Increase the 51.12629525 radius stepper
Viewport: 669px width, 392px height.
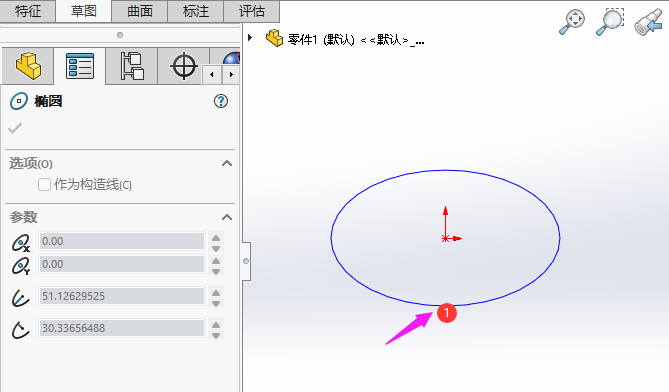(216, 293)
